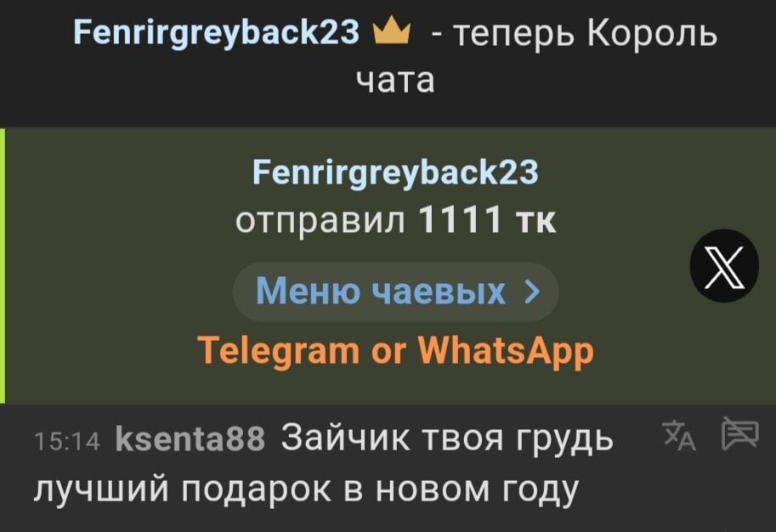Click the green stripe beside the tip notice
776x532 pixels.
[x=3, y=266]
